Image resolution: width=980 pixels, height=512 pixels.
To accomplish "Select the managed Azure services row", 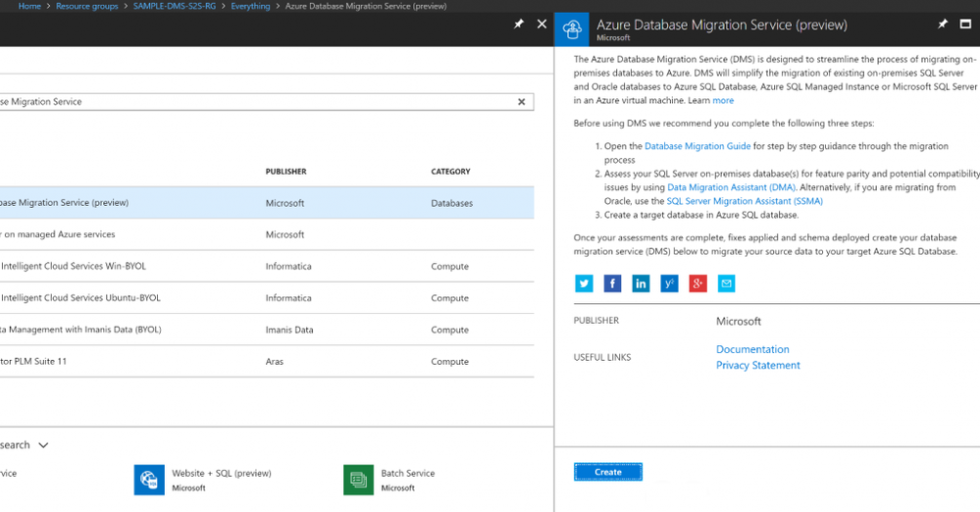I will (x=267, y=234).
